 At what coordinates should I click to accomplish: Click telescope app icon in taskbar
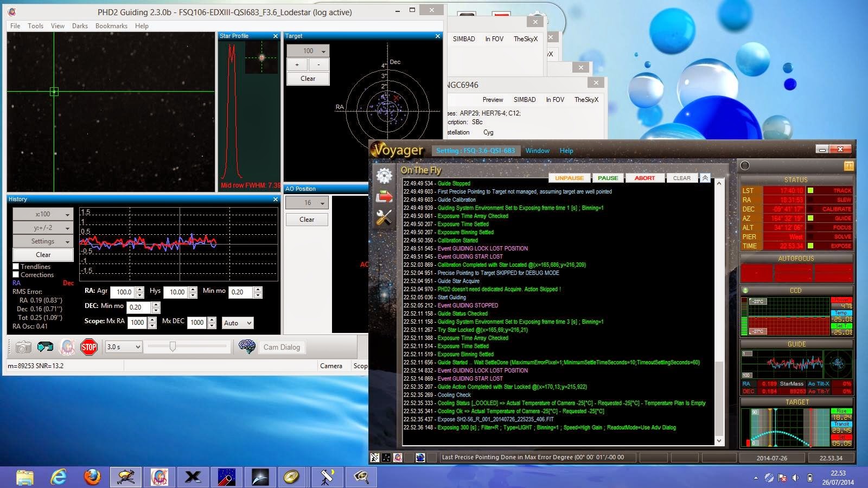pos(327,477)
